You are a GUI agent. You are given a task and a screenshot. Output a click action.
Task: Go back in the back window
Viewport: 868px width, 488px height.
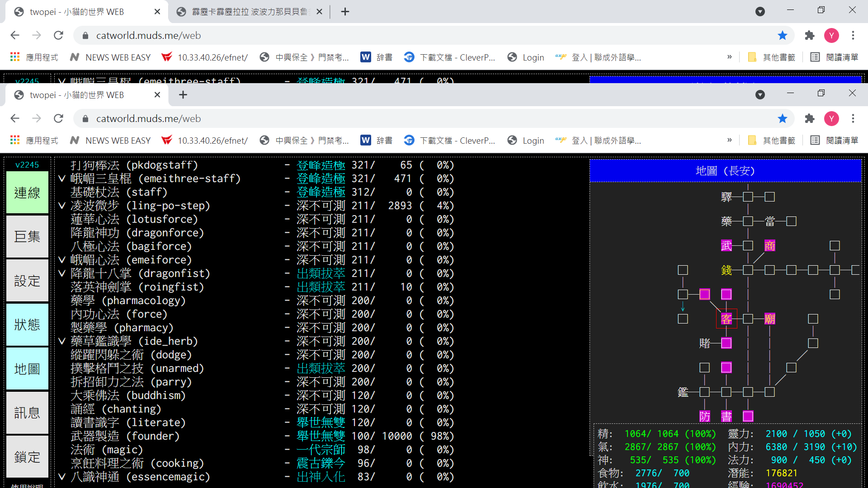[x=15, y=35]
